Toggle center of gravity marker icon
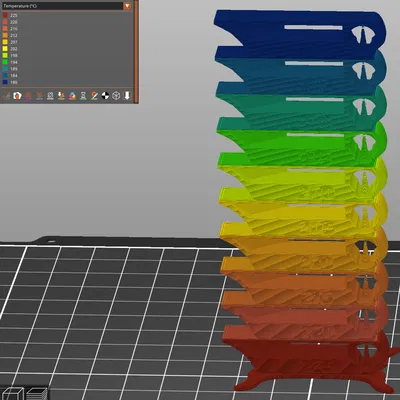The image size is (400, 400). (x=105, y=96)
